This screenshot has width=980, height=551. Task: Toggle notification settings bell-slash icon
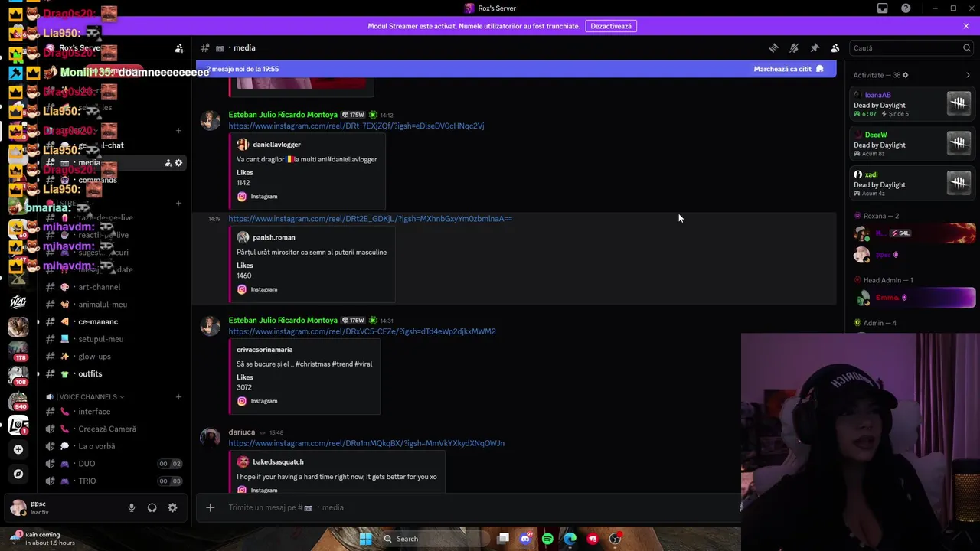point(794,47)
